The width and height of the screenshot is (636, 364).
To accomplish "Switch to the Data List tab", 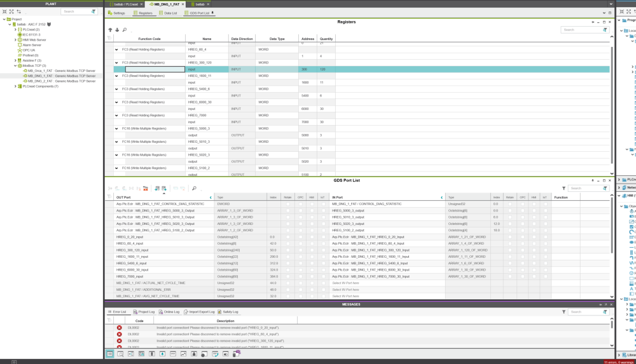I will pyautogui.click(x=168, y=13).
